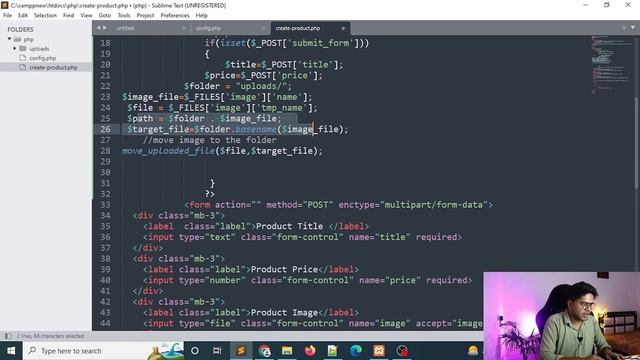
Task: Open the Sublime Text taskbar icon
Action: pyautogui.click(x=241, y=351)
